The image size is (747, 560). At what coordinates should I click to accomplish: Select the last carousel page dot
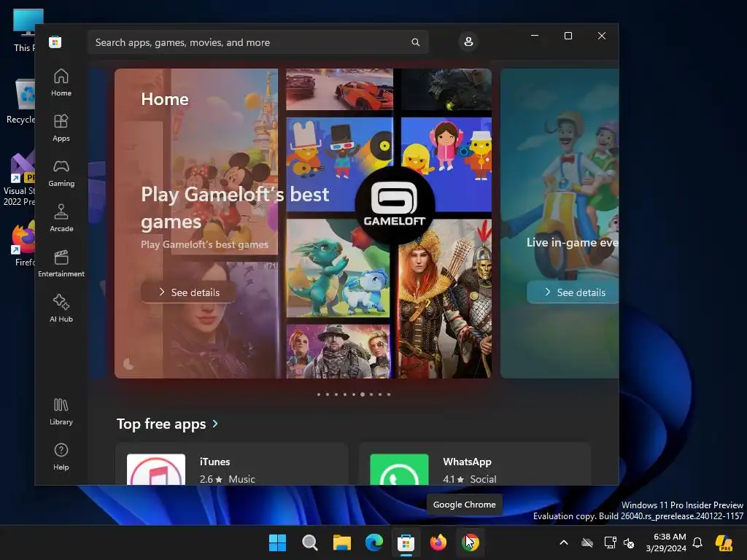389,394
